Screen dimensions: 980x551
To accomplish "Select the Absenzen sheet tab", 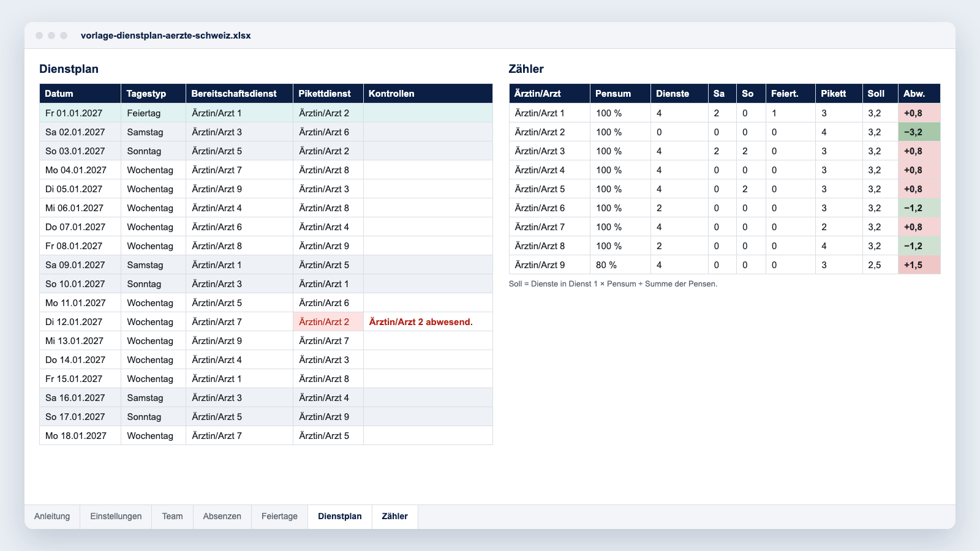I will [x=222, y=516].
